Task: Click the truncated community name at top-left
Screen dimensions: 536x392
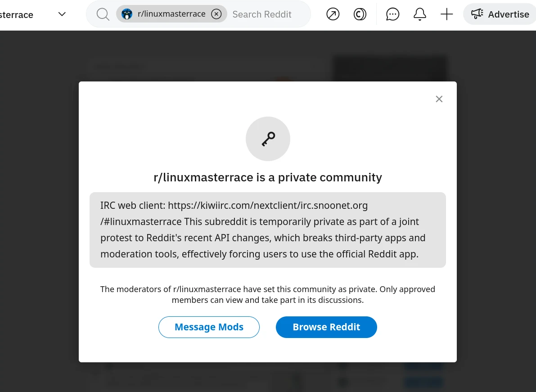Action: point(17,15)
